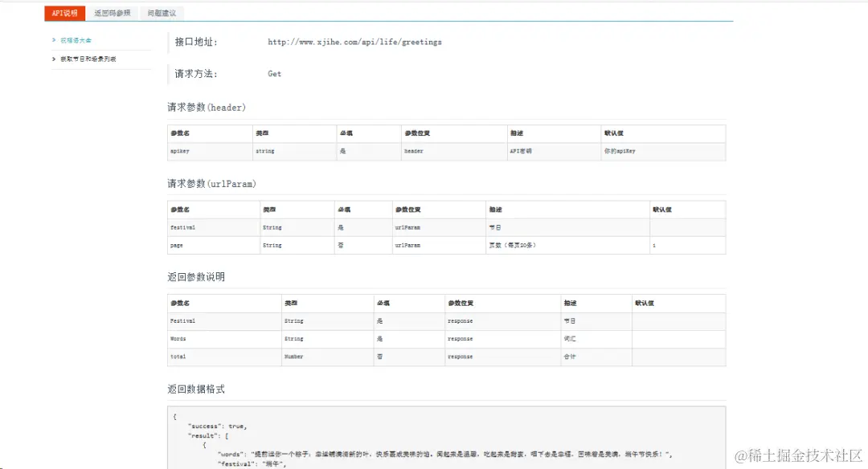Viewport: 868px width, 469px height.
Task: Click the "festival": "端午" JSON line
Action: [252, 464]
